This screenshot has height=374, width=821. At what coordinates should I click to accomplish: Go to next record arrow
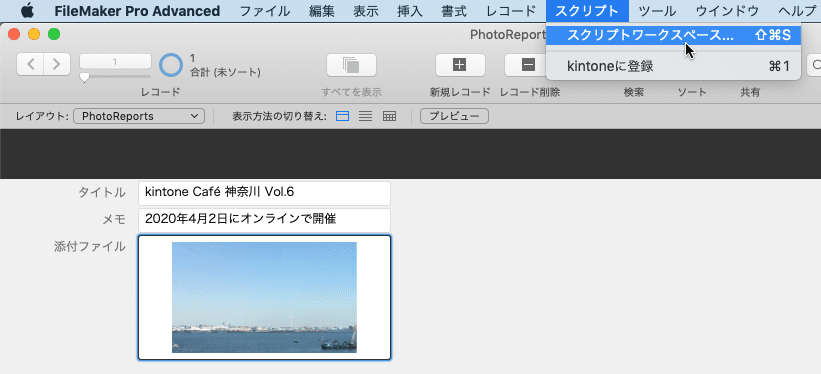pos(57,64)
